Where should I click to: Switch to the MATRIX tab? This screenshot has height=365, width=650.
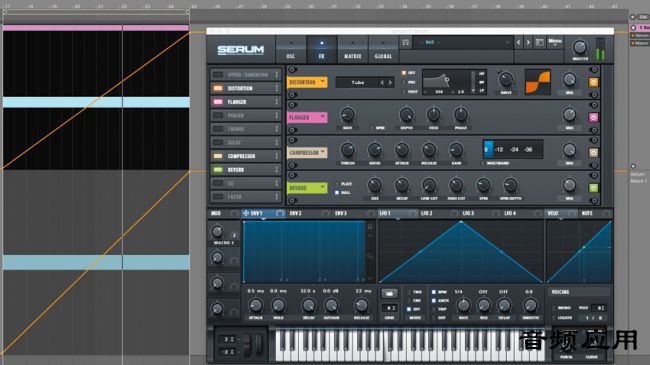[352, 49]
